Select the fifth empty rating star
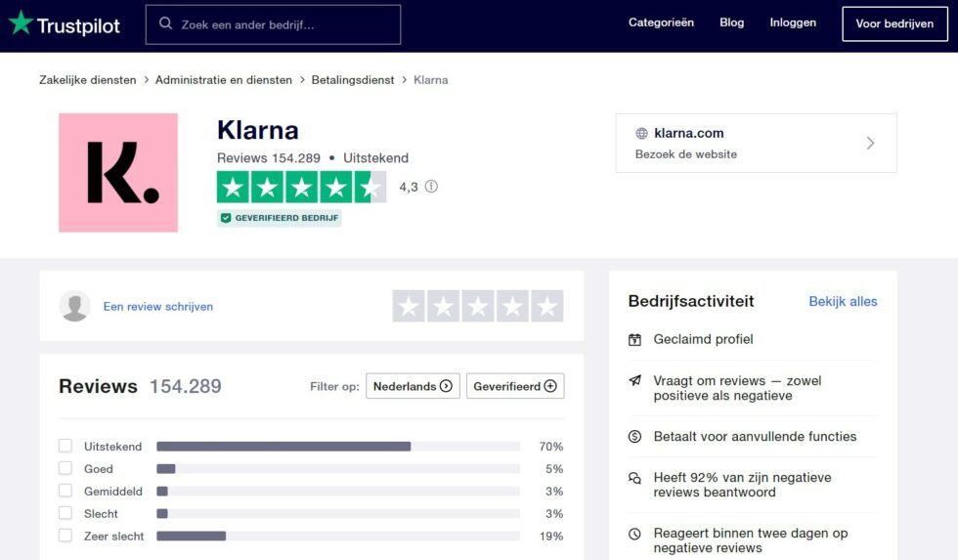 point(546,307)
